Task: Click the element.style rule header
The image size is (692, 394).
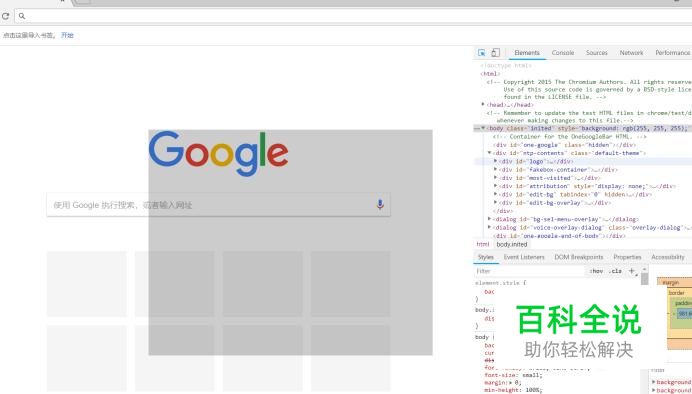Action: [500, 283]
